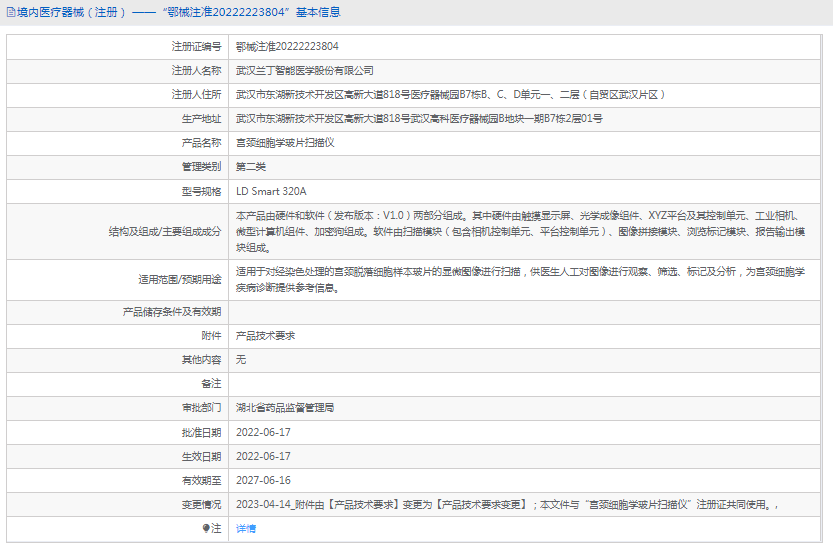Click the 生效日期 label
This screenshot has width=833, height=550.
(x=201, y=456)
